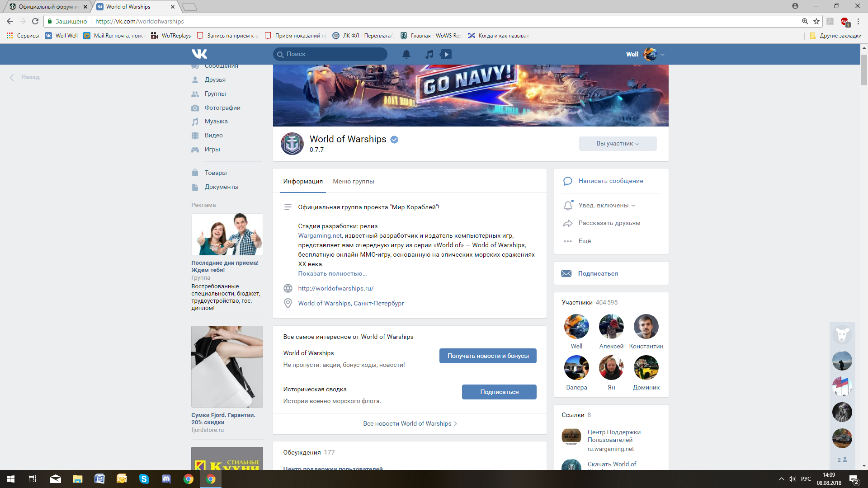This screenshot has height=488, width=868.
Task: Click the Последние дни приема ad title
Action: coord(225,267)
